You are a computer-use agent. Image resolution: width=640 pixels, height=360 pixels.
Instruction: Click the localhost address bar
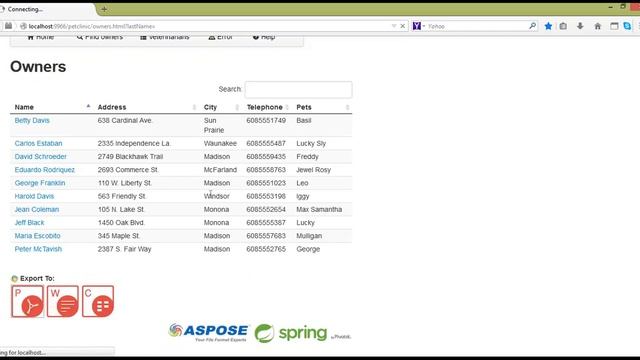click(204, 26)
